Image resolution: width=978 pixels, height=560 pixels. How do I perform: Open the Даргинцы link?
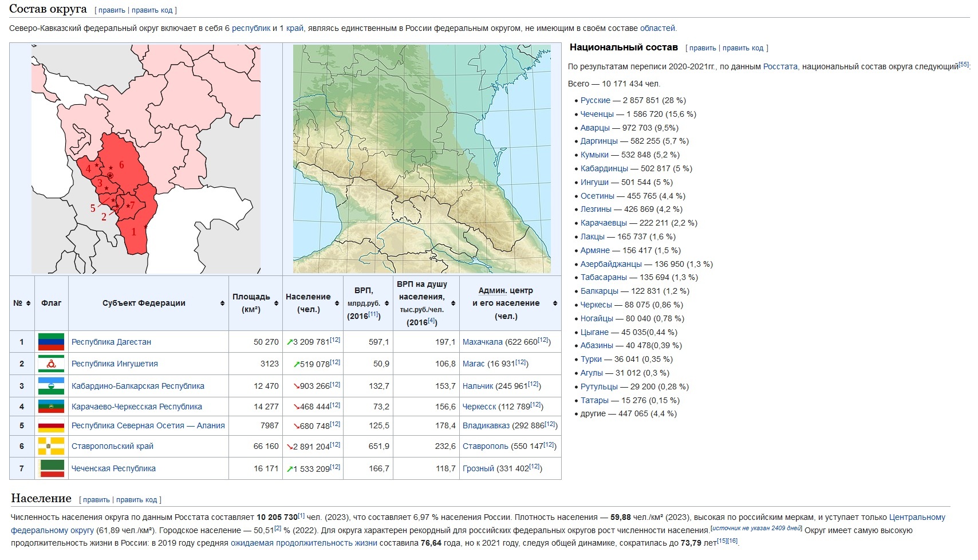[599, 141]
